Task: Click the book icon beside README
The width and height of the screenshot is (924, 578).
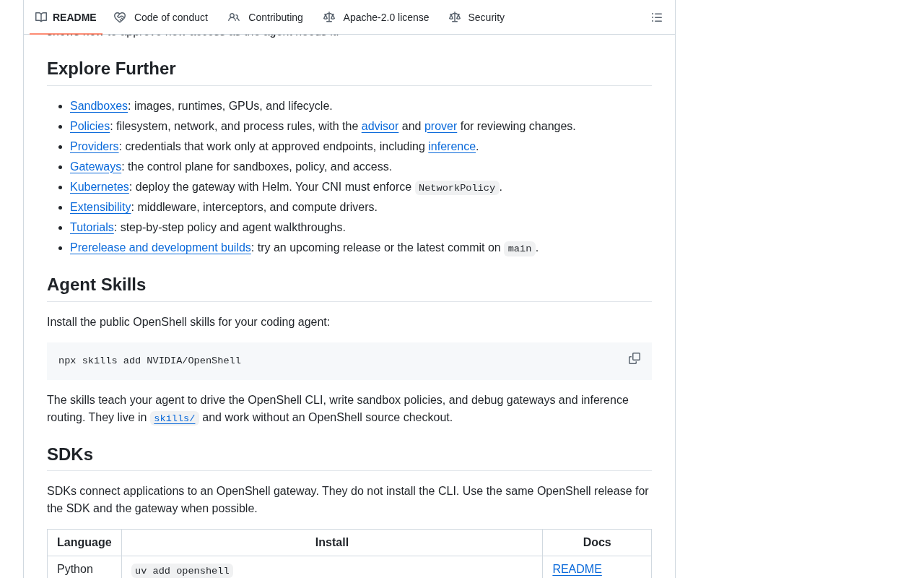Action: 41,17
